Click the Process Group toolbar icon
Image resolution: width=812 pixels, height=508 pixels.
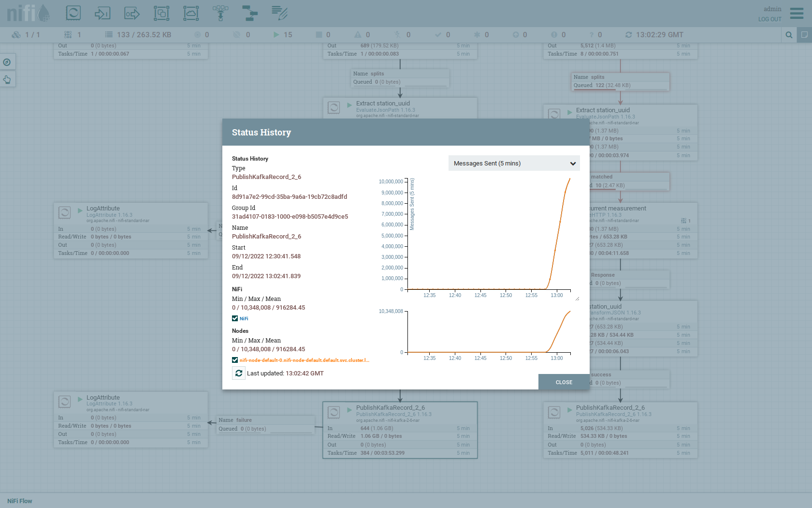tap(161, 13)
